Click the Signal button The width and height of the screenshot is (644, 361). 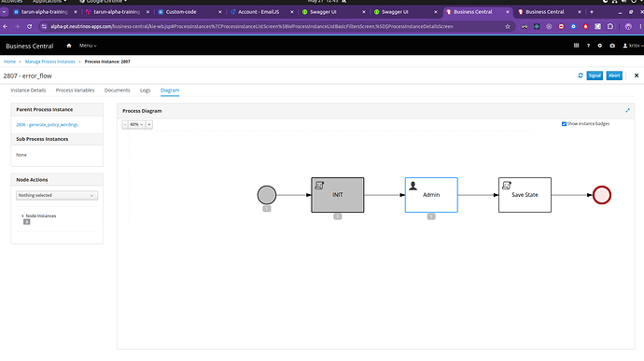(595, 76)
